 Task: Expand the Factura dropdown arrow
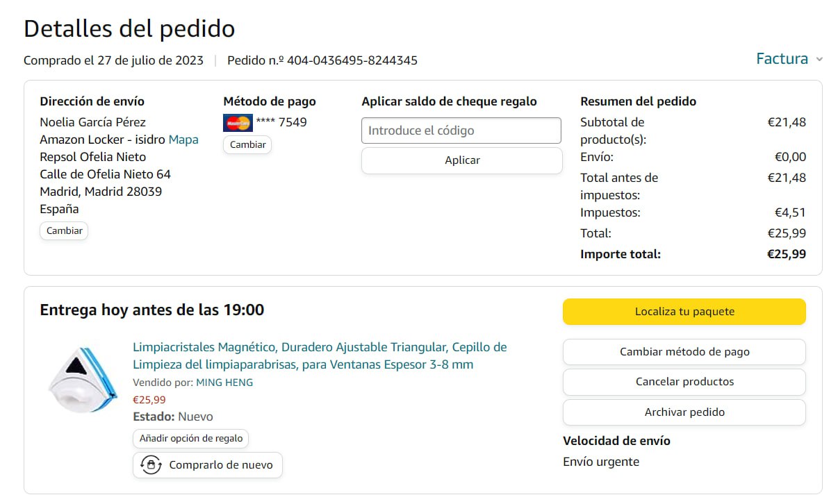coord(819,60)
